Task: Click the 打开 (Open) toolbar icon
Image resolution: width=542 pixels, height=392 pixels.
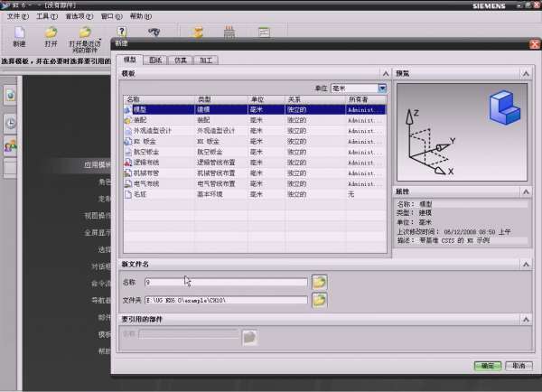Action: pos(51,34)
